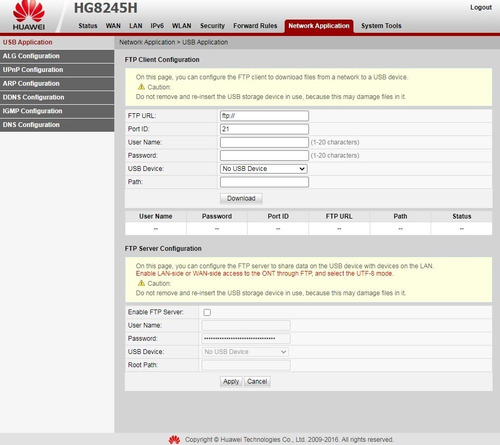Switch to Forward Rules tab
Screen dimensions: 500x445
(255, 26)
